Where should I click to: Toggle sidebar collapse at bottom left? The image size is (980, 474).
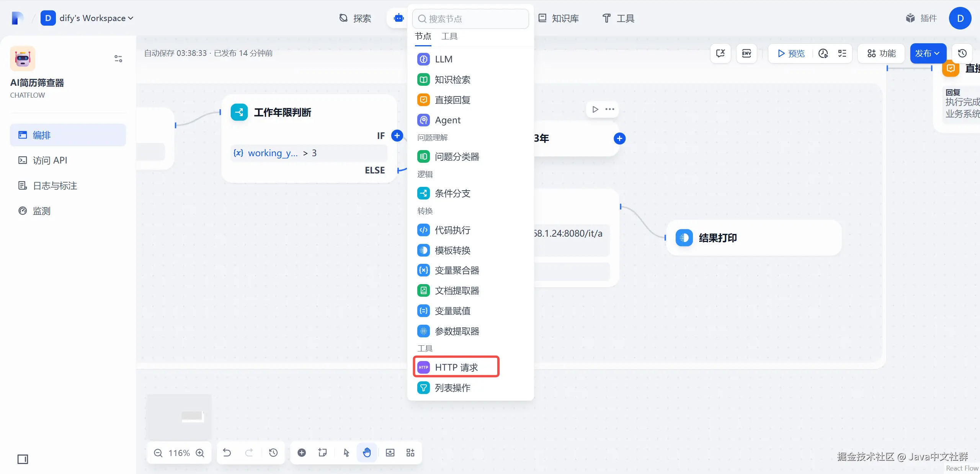(x=23, y=459)
